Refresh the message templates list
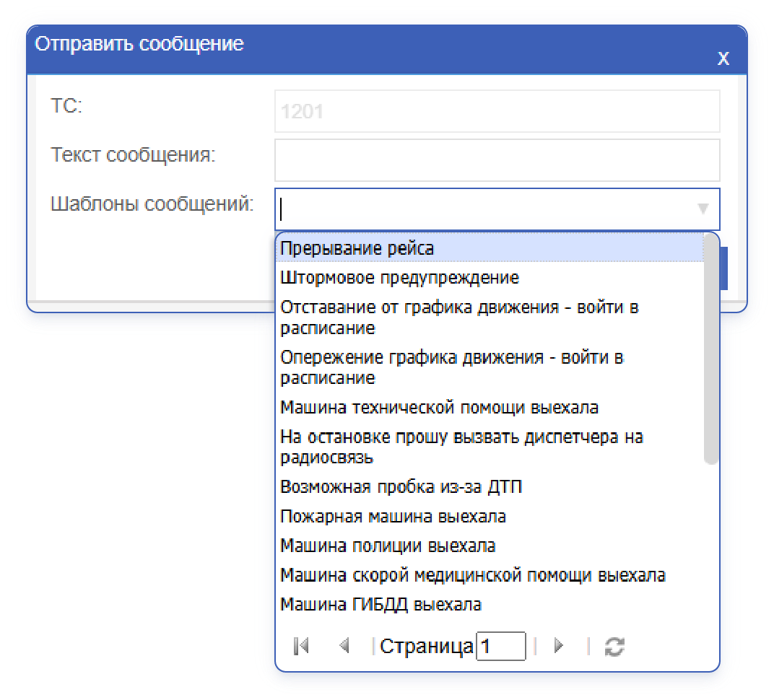774x700 pixels. click(613, 646)
